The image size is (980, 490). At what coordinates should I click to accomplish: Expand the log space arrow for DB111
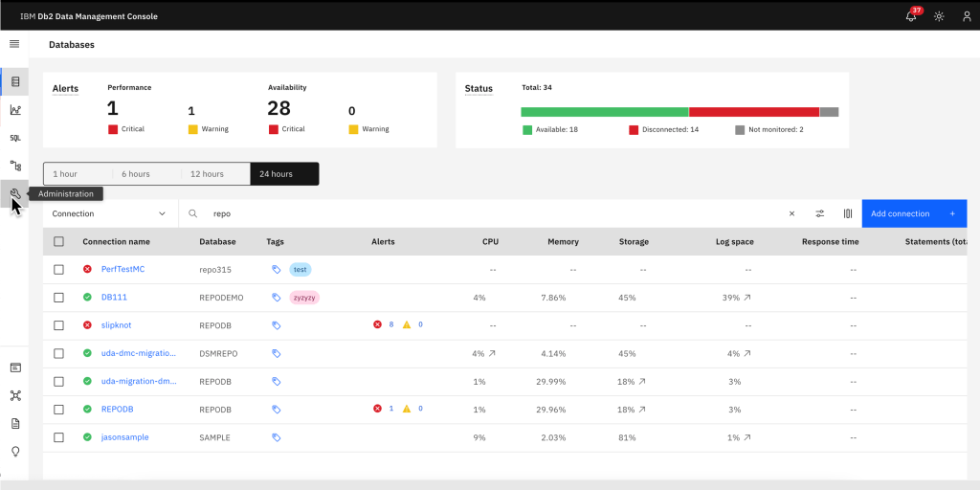coord(747,298)
